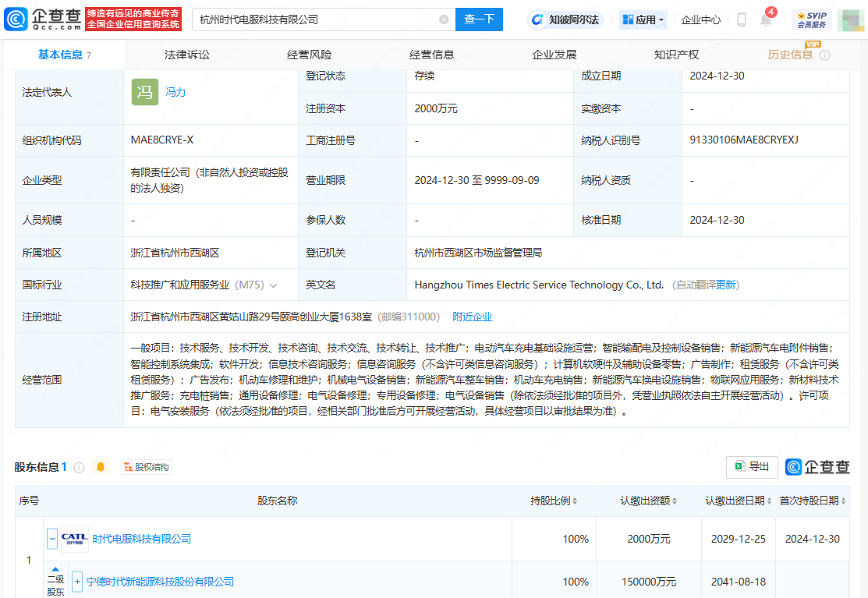Collapse 二级股东 level arrow
The height and width of the screenshot is (598, 868).
55,569
